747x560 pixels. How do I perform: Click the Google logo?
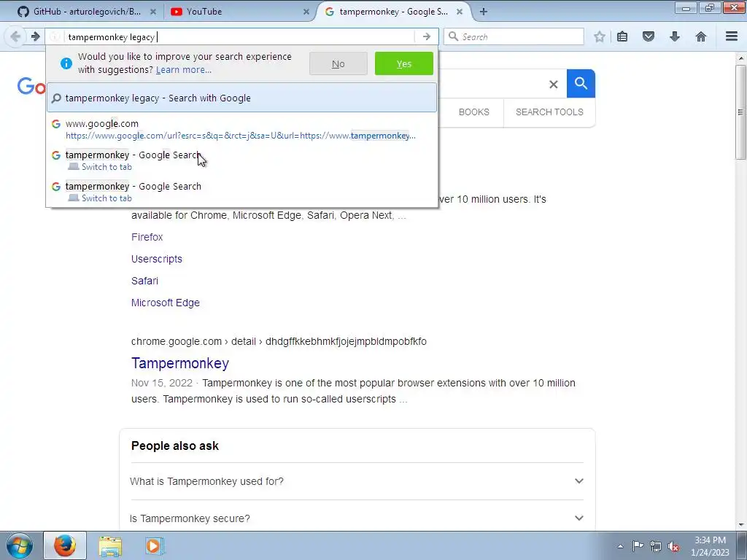31,86
